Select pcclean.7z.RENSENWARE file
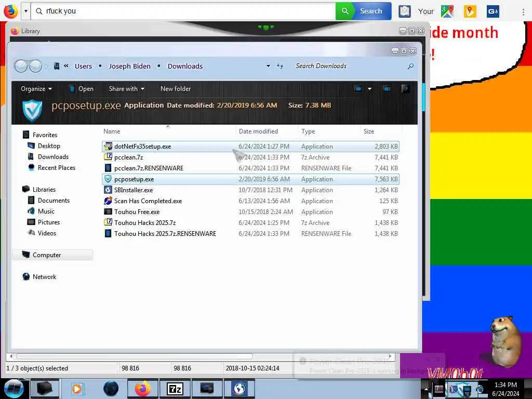This screenshot has height=399, width=532. pos(250,168)
